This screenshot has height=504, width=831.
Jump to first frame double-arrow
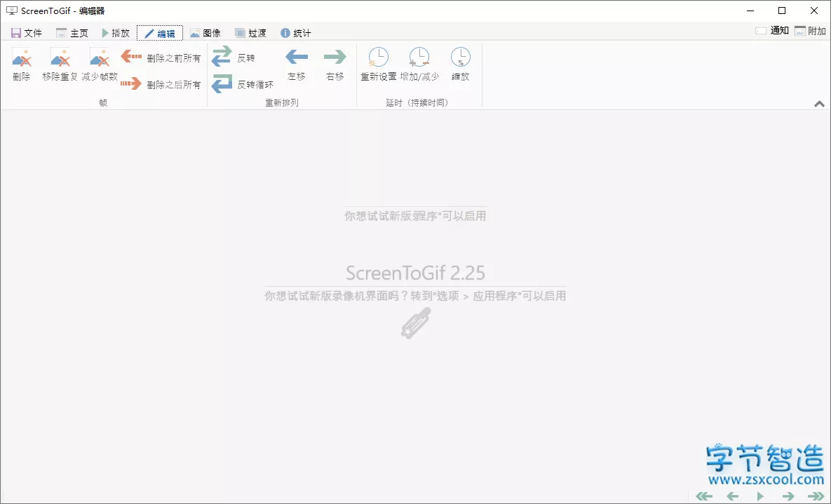click(704, 496)
